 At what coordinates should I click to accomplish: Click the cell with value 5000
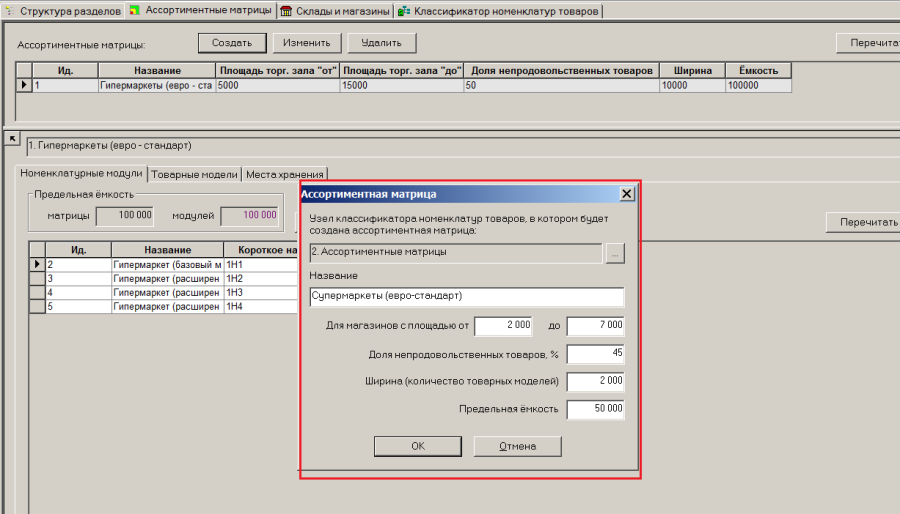point(278,85)
